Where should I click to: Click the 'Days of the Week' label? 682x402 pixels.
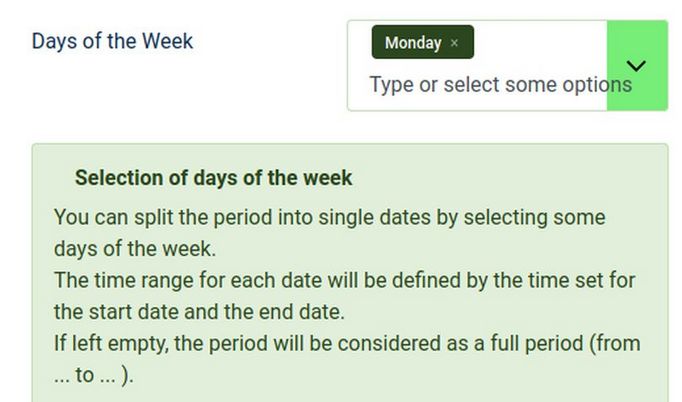[x=112, y=41]
